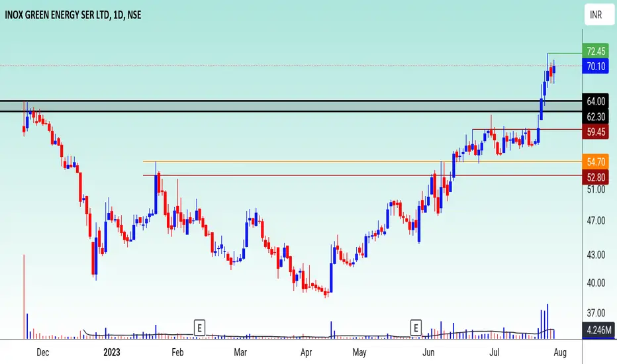Click the May label on time axis

tap(359, 352)
